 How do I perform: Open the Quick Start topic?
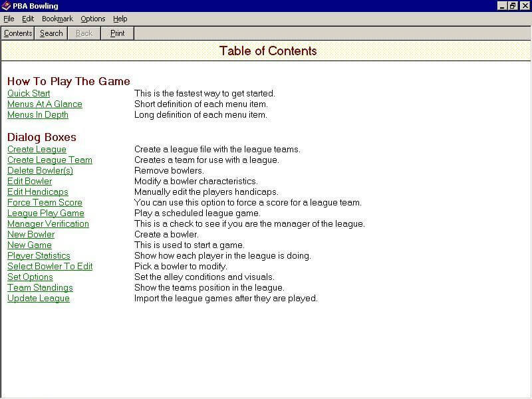pos(29,93)
